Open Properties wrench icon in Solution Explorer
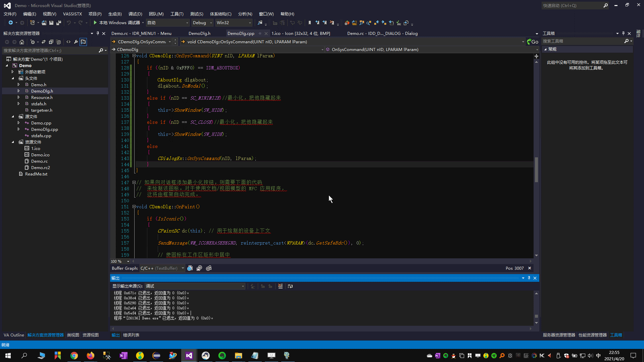Image resolution: width=644 pixels, height=362 pixels. (x=76, y=42)
